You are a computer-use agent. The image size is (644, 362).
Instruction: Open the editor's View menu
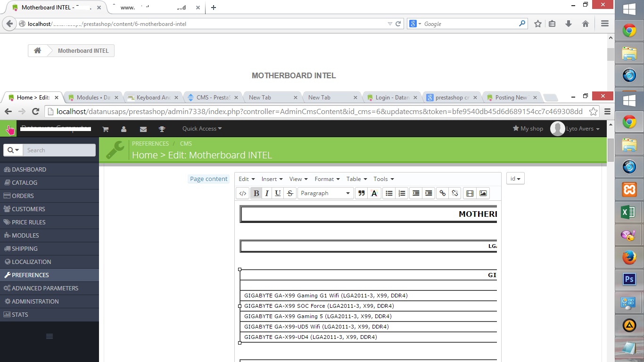pos(298,179)
